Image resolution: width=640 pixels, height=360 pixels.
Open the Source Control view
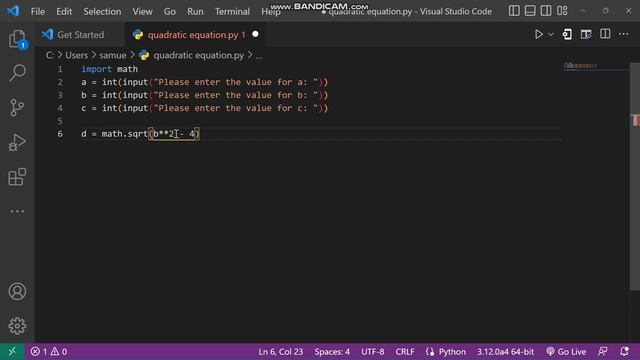17,108
